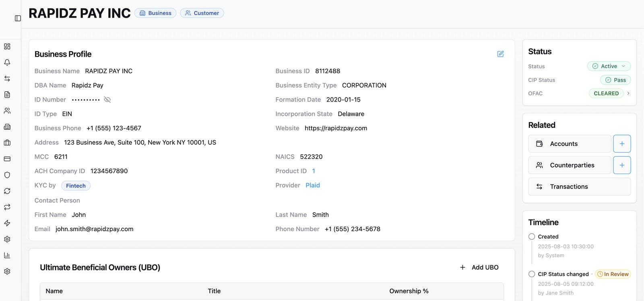Click the In Review badge in timeline
Viewport: 644px width, 301px height.
tap(613, 274)
